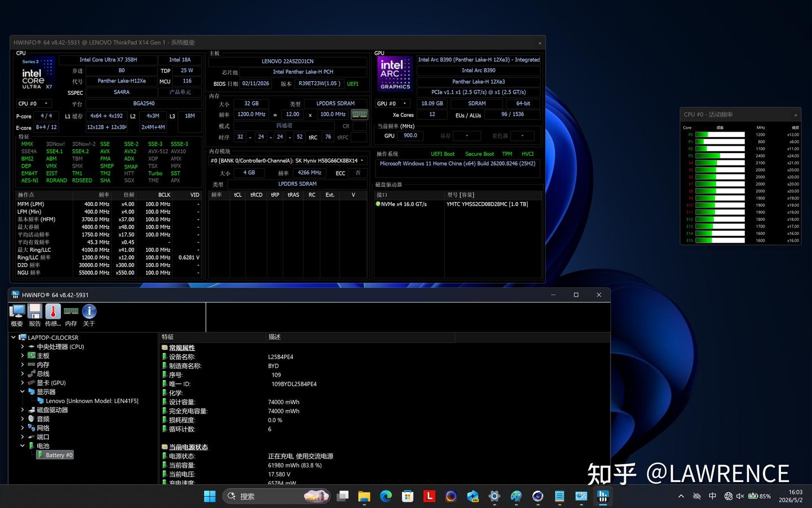This screenshot has height=508, width=812.
Task: Open the GPU #0 selector dropdown
Action: click(x=393, y=103)
